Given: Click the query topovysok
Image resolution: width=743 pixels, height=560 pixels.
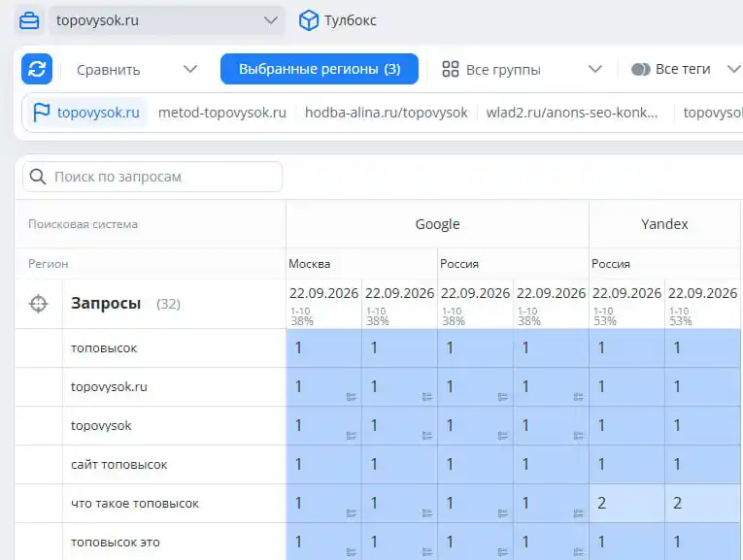Looking at the screenshot, I should pos(101,425).
